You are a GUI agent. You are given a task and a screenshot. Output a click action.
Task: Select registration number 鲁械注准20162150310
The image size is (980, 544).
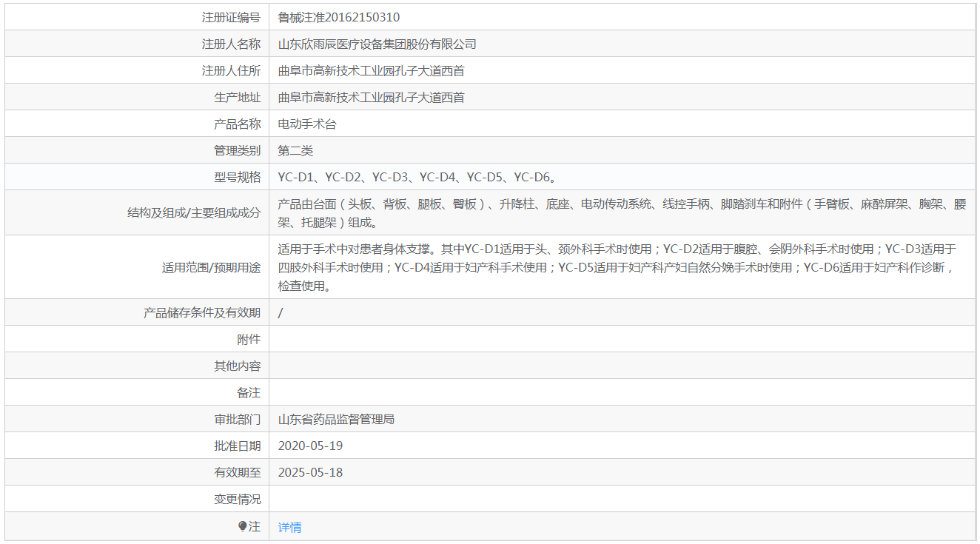(x=339, y=17)
